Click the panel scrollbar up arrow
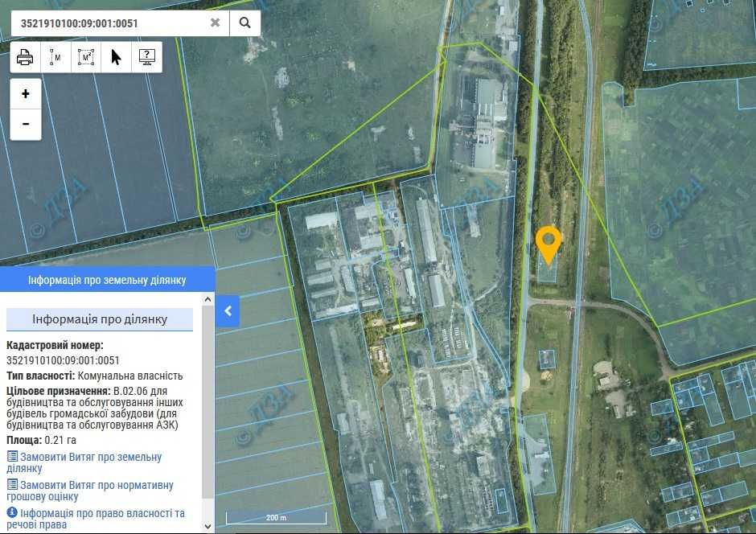Viewport: 756px width, 534px height. coord(207,299)
